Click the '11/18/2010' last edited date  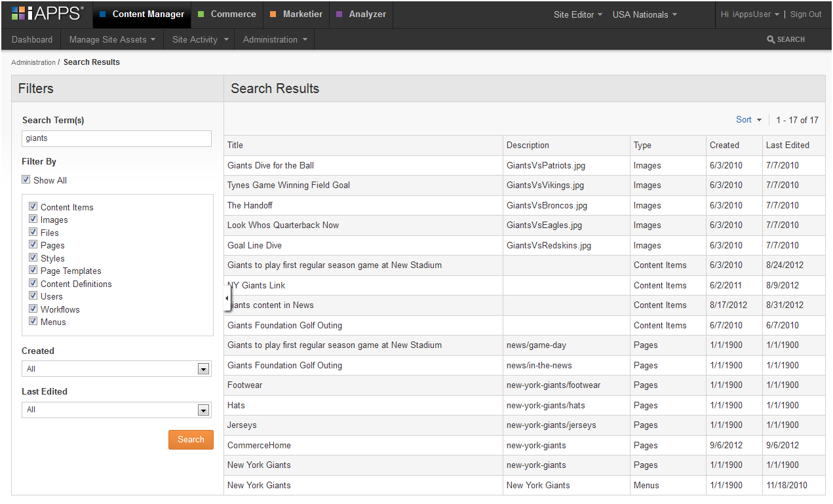click(786, 486)
